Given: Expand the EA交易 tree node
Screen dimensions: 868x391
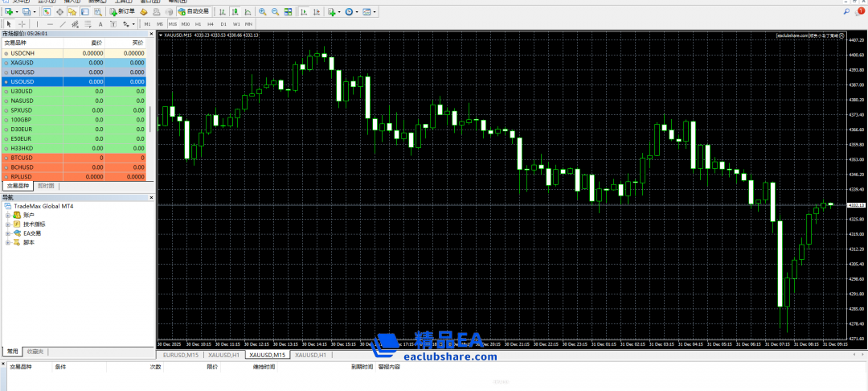Looking at the screenshot, I should coord(8,233).
